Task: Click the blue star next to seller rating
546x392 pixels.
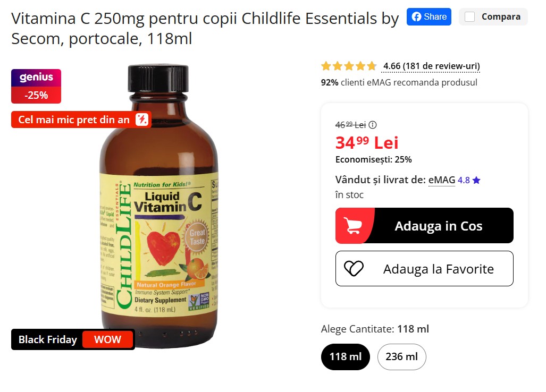Action: (x=476, y=180)
